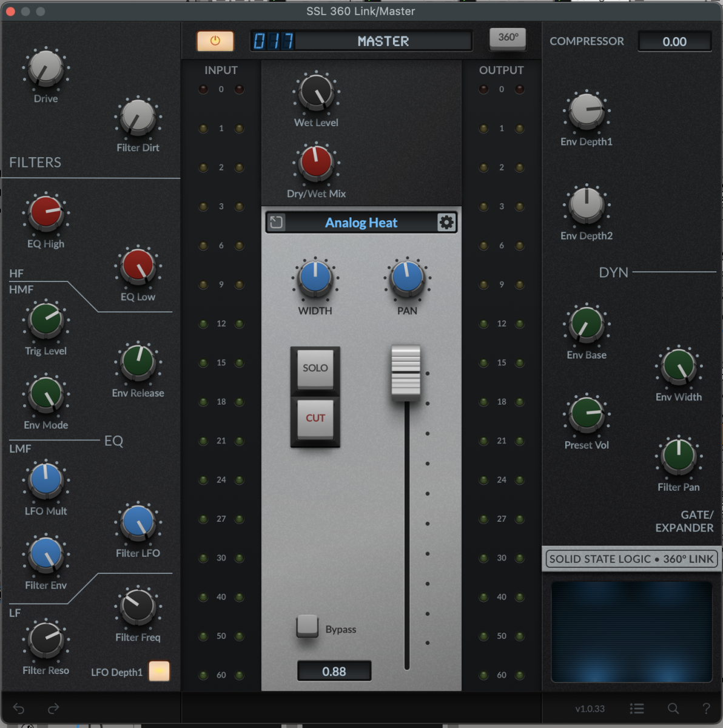Click the version text v1.0.33
Viewport: 723px width, 728px height.
590,709
